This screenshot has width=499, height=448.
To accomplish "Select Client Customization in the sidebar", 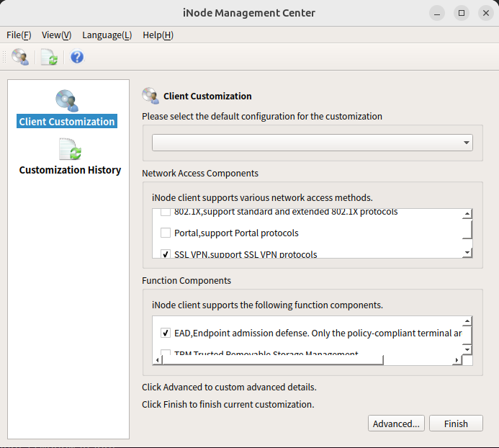I will [x=67, y=122].
